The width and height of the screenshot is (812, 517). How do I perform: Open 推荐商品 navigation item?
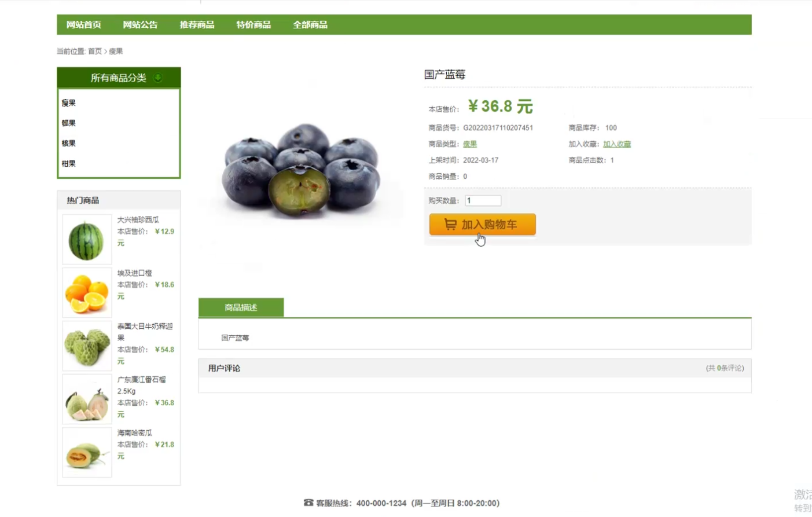tap(197, 24)
